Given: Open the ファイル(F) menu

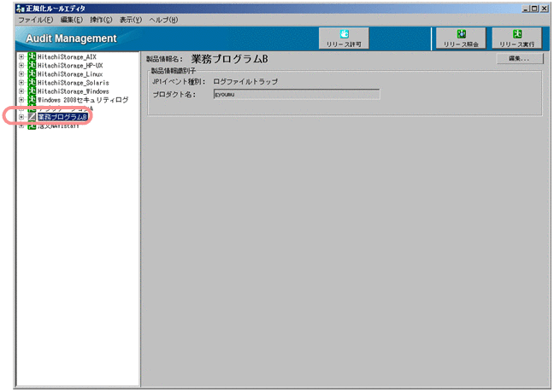Looking at the screenshot, I should tap(36, 20).
